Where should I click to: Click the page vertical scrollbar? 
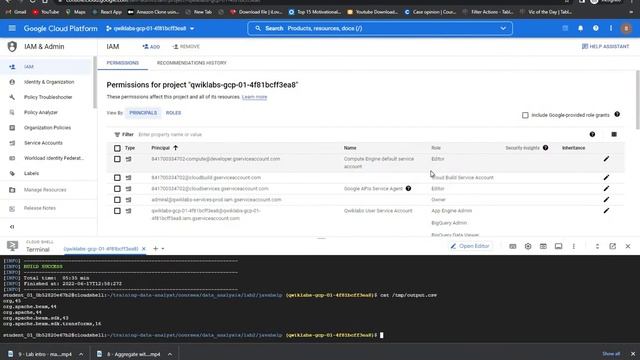(638, 100)
